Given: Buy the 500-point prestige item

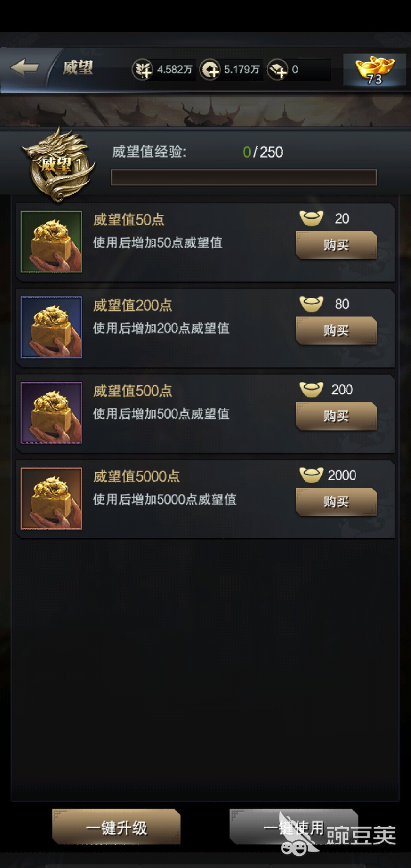Looking at the screenshot, I should 336,416.
